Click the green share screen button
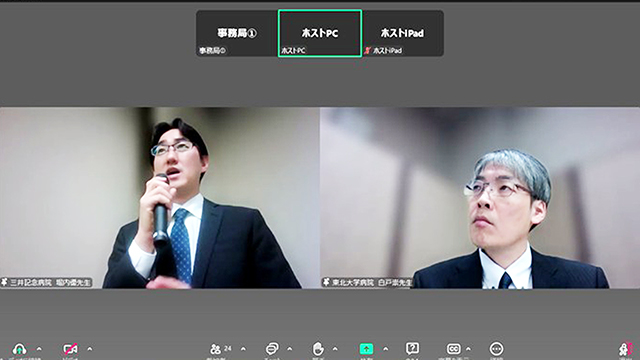 point(367,349)
